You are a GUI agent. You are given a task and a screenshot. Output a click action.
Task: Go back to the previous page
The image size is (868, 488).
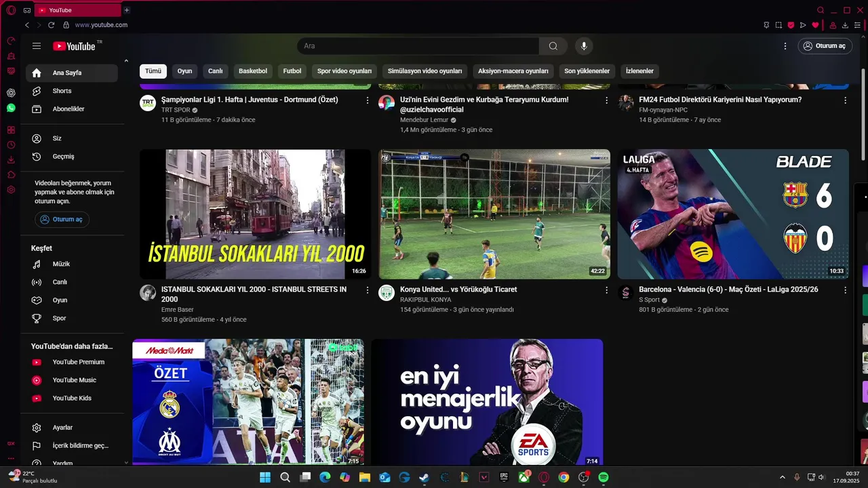[x=27, y=25]
